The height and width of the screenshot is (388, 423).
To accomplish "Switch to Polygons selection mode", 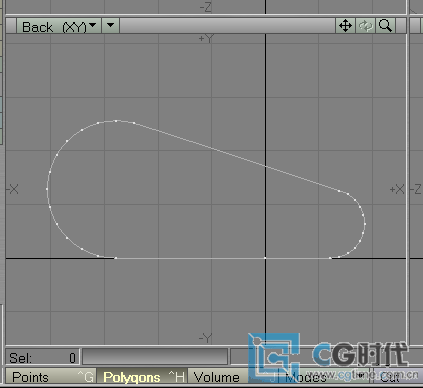I will coord(142,377).
